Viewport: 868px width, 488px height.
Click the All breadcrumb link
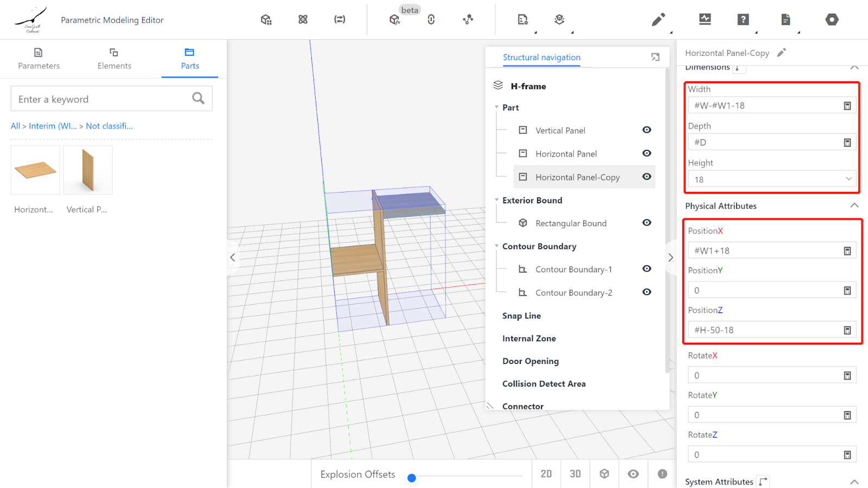[15, 126]
